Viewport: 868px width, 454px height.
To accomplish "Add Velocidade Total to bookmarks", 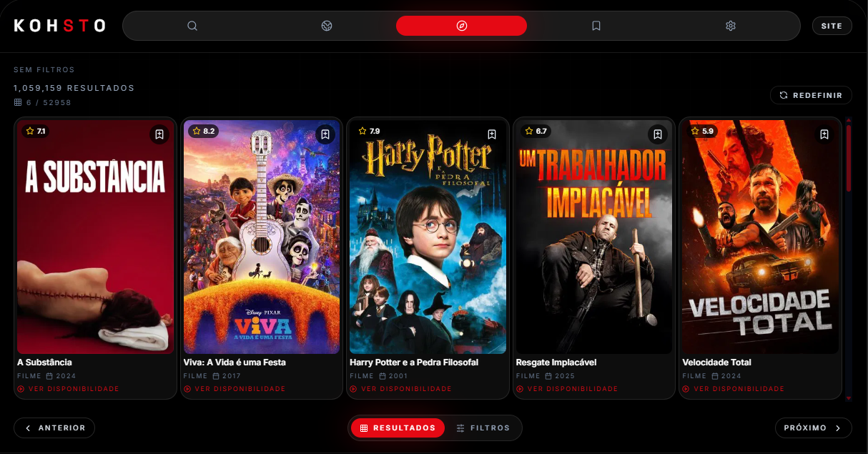I will pos(824,134).
